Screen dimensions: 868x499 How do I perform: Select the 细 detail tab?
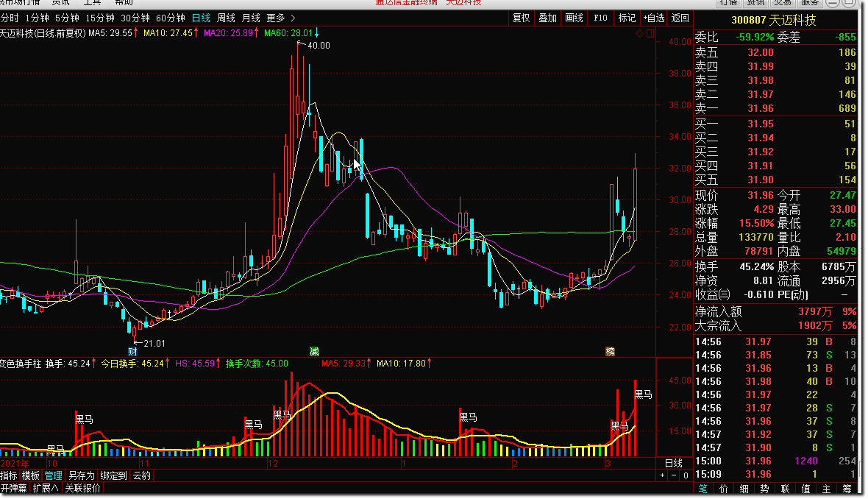(744, 489)
